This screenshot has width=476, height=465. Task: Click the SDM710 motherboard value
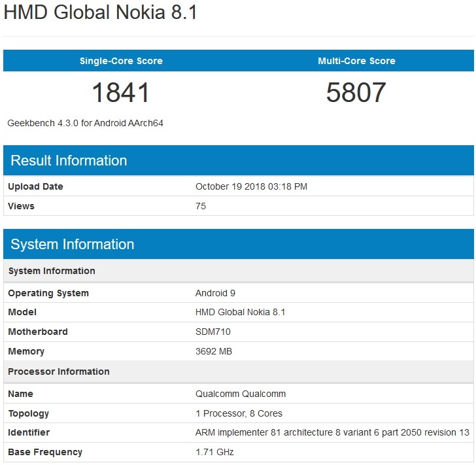(x=213, y=332)
